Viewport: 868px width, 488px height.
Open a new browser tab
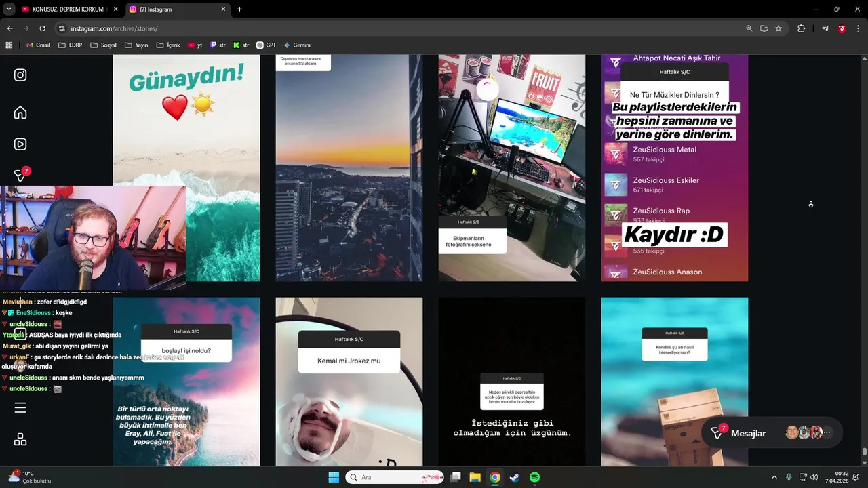pos(239,9)
